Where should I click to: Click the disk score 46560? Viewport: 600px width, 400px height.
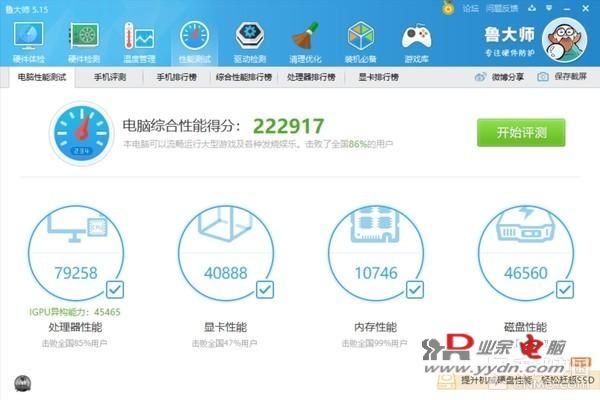(x=526, y=273)
